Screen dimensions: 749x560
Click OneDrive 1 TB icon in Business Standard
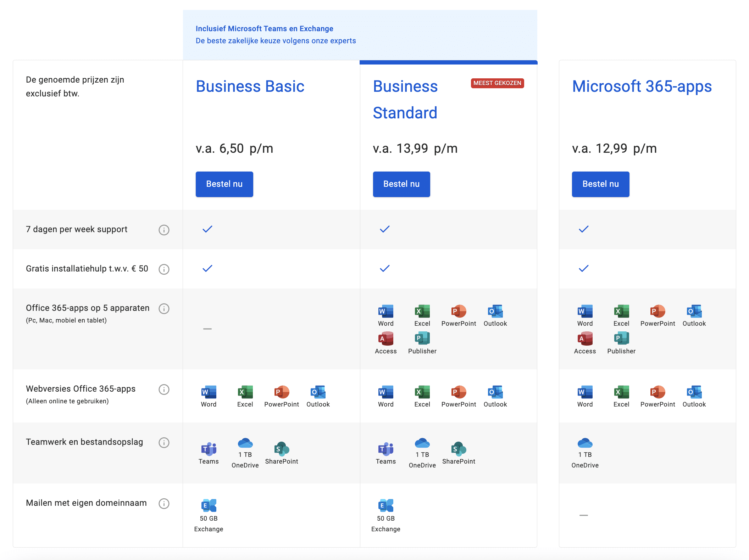(x=422, y=443)
